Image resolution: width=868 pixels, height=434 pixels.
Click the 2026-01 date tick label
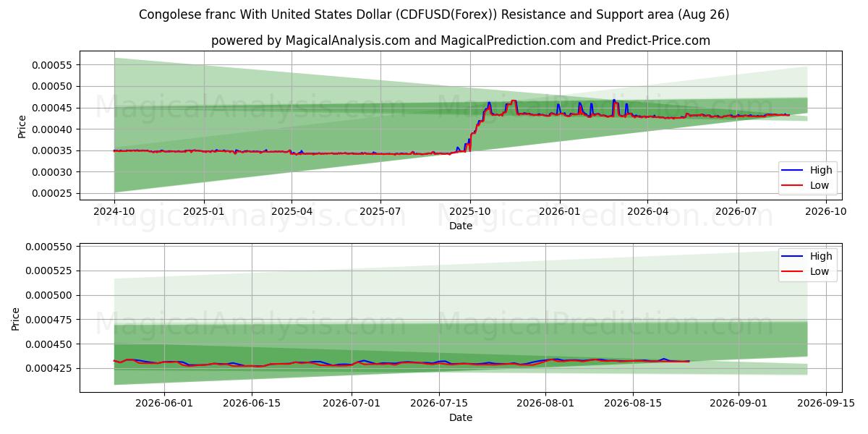pyautogui.click(x=560, y=211)
